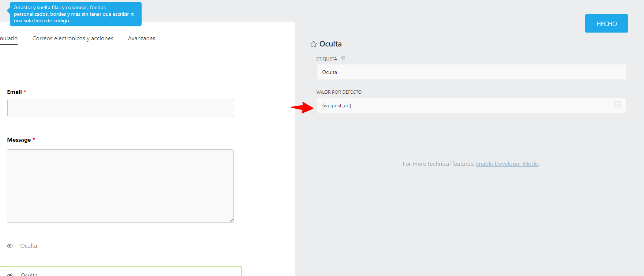
Task: Switch to Correos electrónicos y acciones tab
Action: pyautogui.click(x=73, y=38)
